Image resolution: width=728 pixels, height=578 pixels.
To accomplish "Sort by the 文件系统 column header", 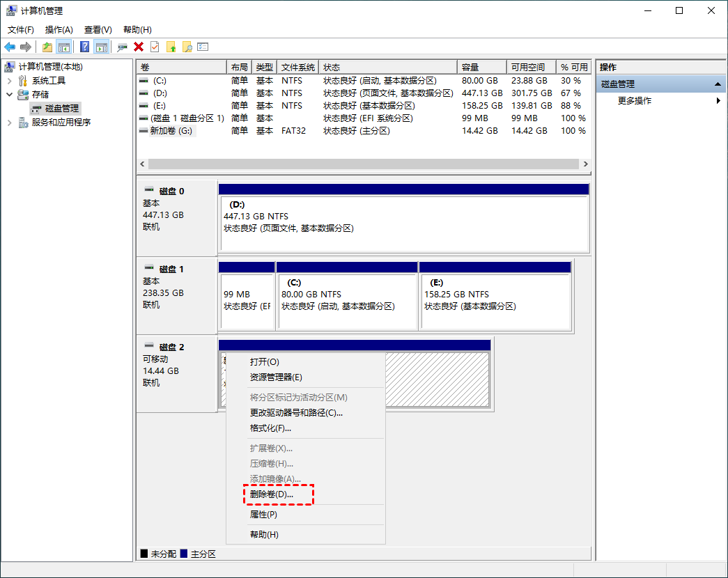I will [297, 68].
